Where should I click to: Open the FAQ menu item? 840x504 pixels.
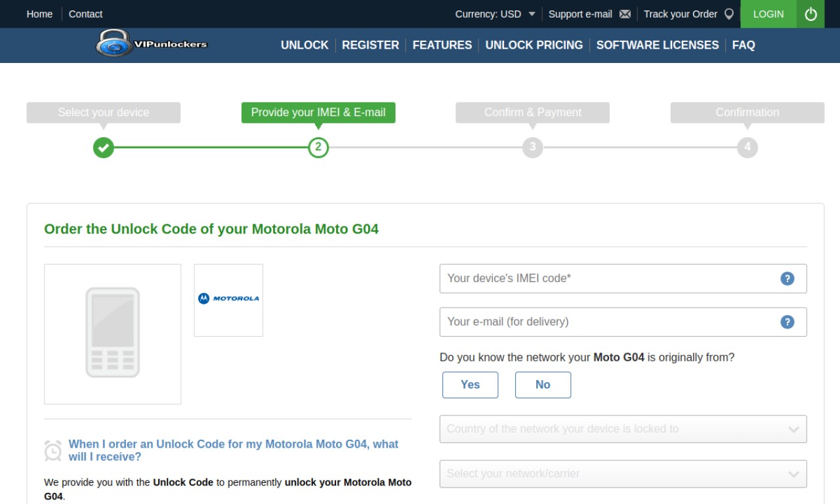[x=744, y=45]
